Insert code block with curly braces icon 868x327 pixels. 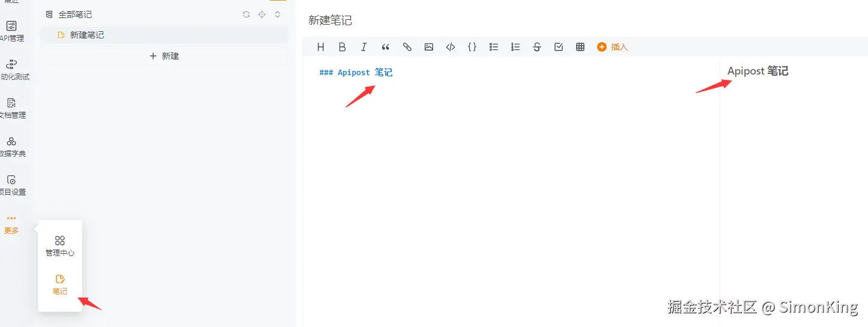(x=472, y=47)
